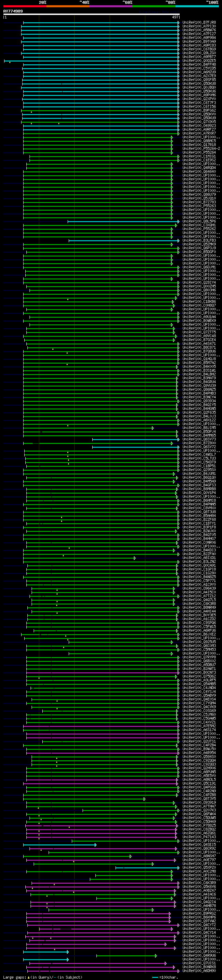Select the UniRef100_C1MIG1 label
Viewport: 222px width, 980px height.
click(x=199, y=156)
